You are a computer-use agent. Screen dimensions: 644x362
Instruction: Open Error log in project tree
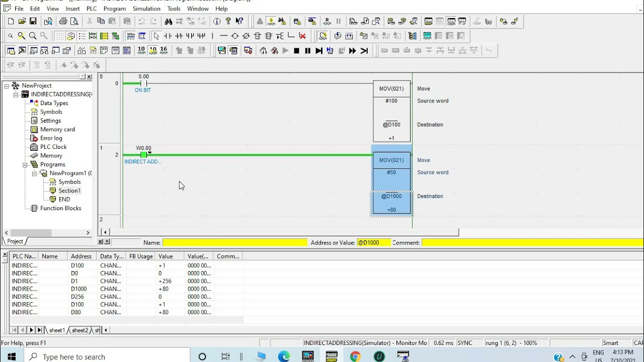pyautogui.click(x=51, y=138)
